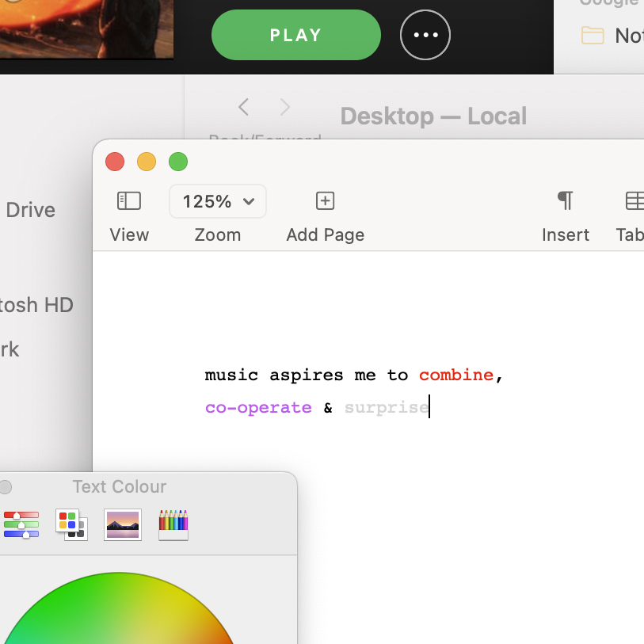Expand the 125% Zoom dropdown

218,201
